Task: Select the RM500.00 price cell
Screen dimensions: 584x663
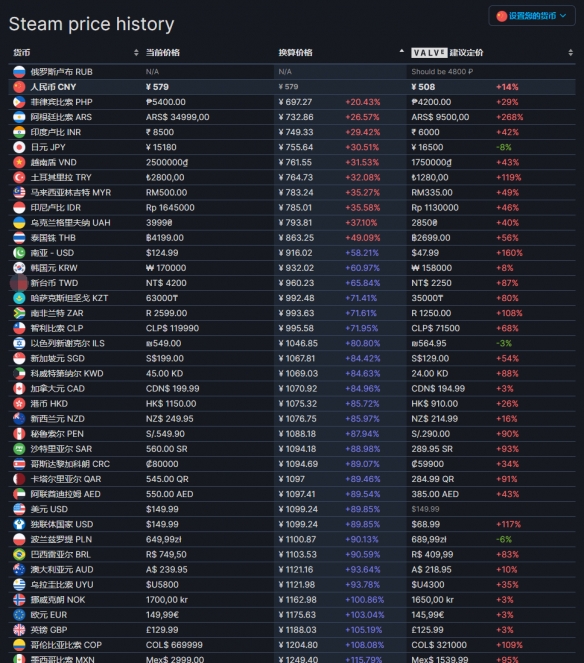Action: [x=167, y=192]
